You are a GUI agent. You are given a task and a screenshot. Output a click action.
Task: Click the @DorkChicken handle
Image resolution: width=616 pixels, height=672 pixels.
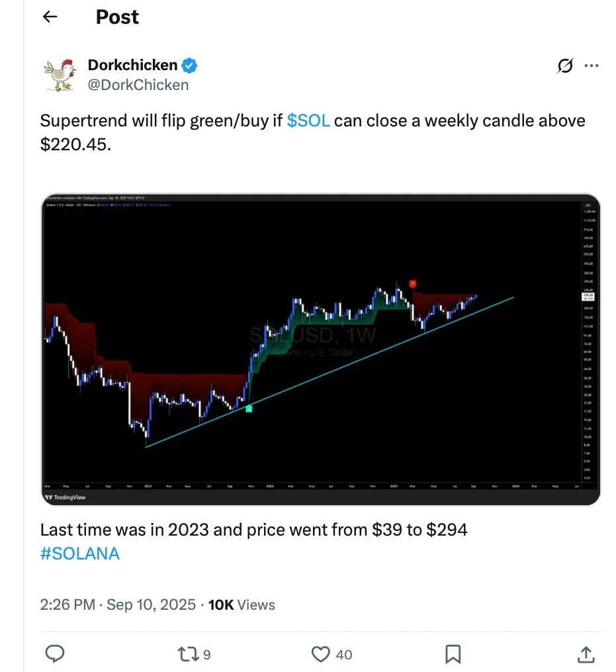pos(138,85)
